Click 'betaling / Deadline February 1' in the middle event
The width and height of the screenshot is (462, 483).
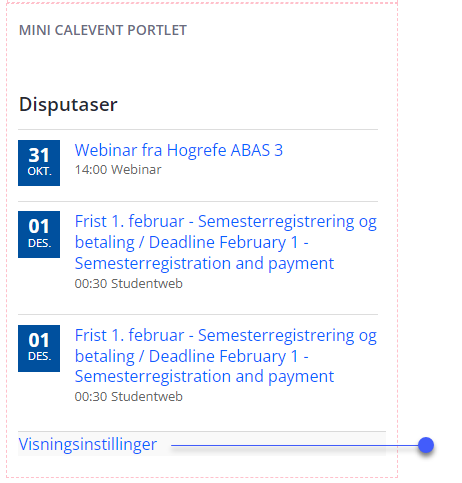[x=186, y=242]
